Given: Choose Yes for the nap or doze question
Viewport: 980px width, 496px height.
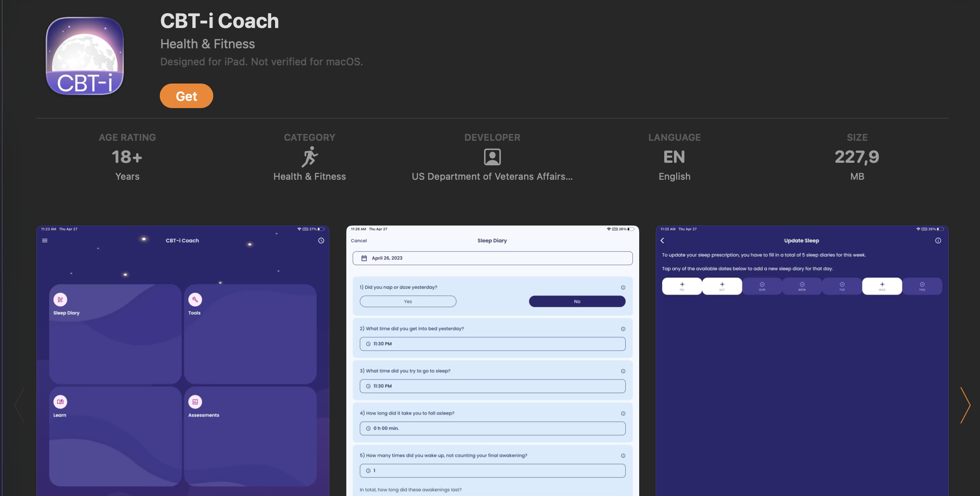Looking at the screenshot, I should point(408,301).
